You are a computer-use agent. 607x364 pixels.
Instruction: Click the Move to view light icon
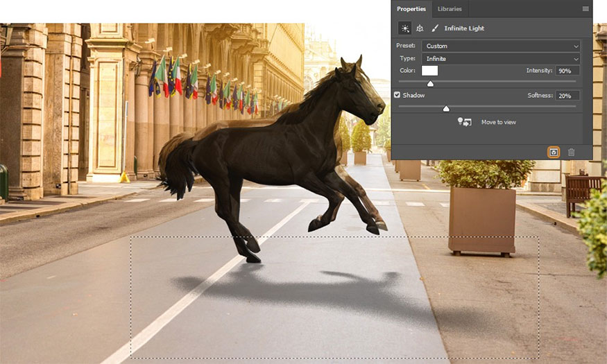pos(465,122)
